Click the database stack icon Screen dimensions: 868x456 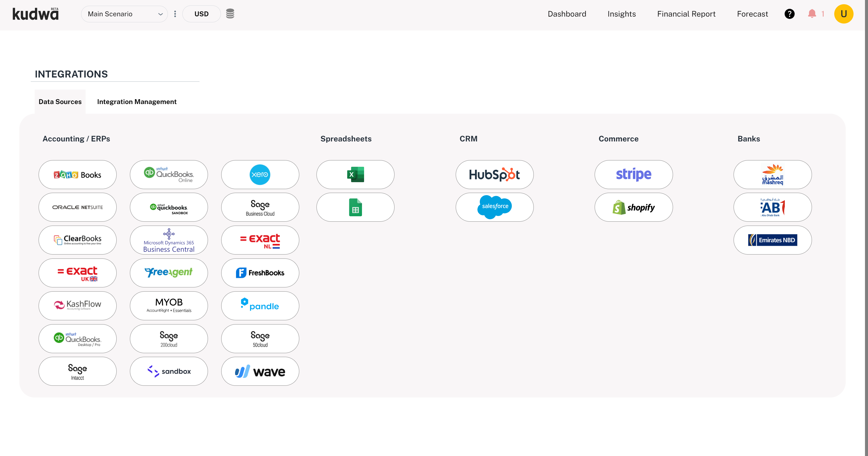click(230, 14)
